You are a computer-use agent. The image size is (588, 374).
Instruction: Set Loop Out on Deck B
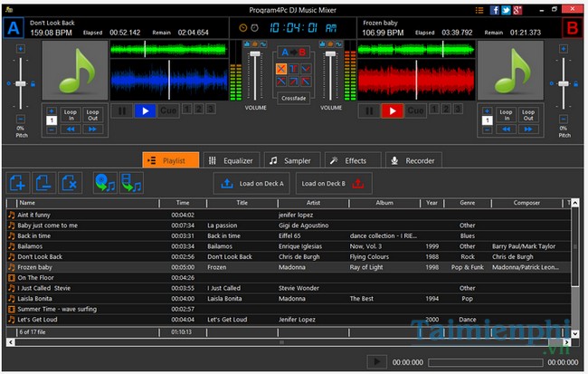[x=528, y=115]
